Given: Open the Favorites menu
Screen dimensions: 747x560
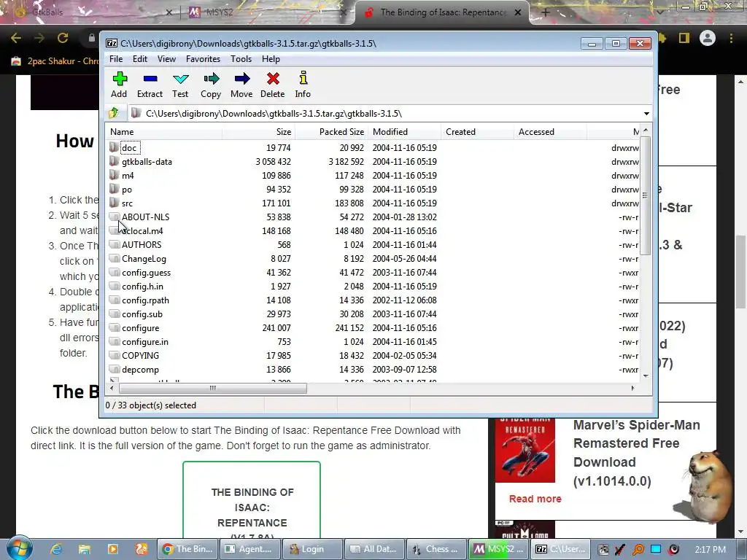Looking at the screenshot, I should click(x=203, y=59).
